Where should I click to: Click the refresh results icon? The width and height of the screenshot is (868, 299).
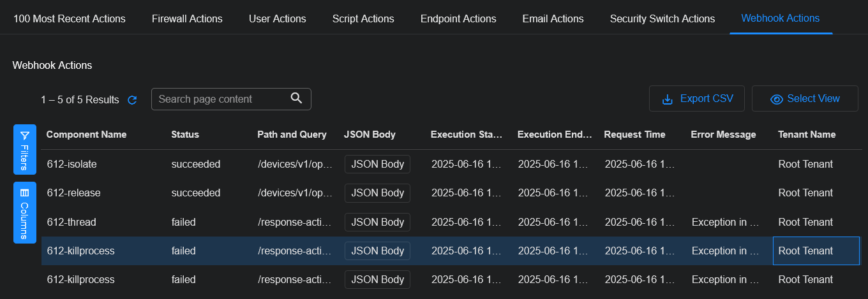pyautogui.click(x=133, y=100)
